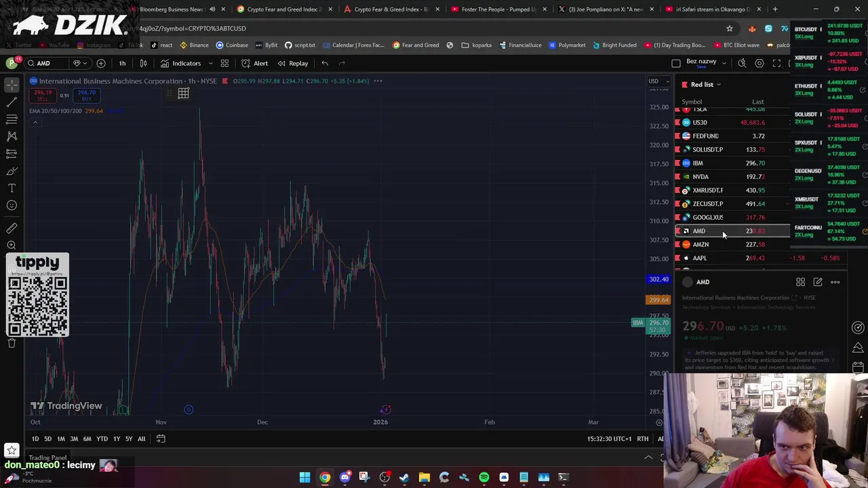Open the Go to date calendar icon
The width and height of the screenshot is (868, 488).
pos(161,439)
